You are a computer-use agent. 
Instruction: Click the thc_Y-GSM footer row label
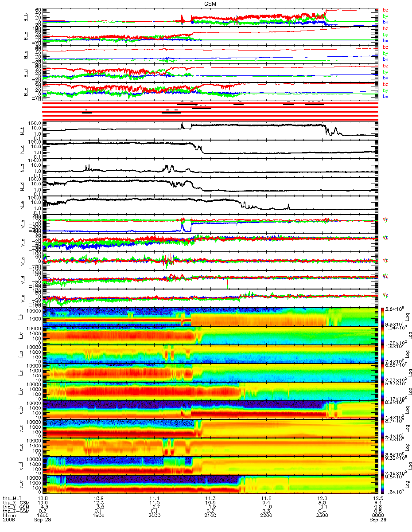click(x=16, y=507)
